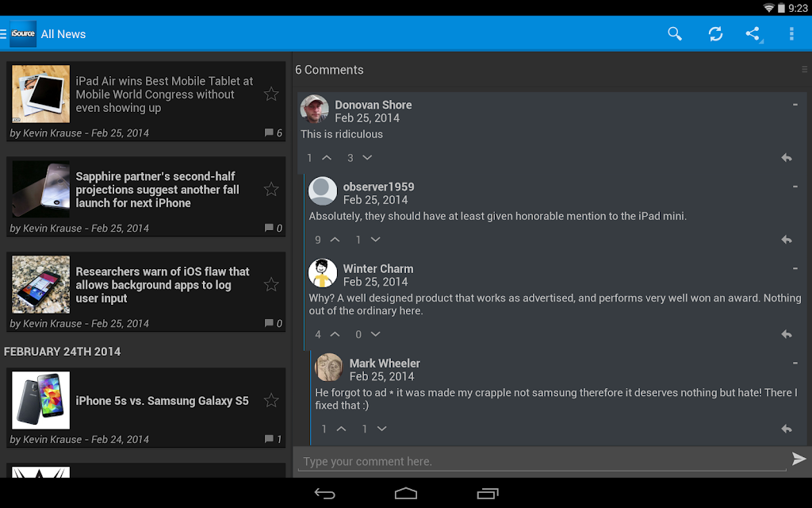Screen dimensions: 812x508
Task: Open comment count on Sapphire article
Action: click(274, 228)
